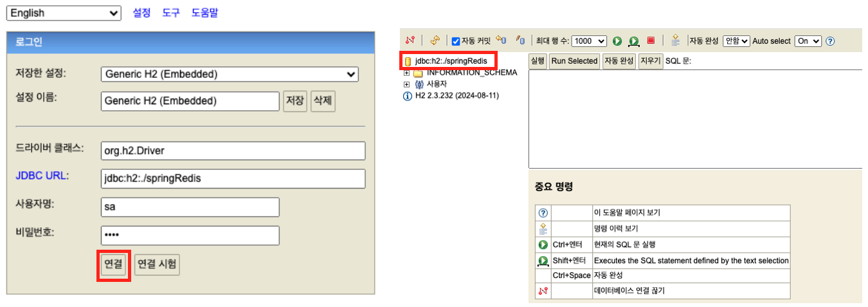
Task: Click inside the SQL statement text area
Action: pyautogui.click(x=695, y=119)
